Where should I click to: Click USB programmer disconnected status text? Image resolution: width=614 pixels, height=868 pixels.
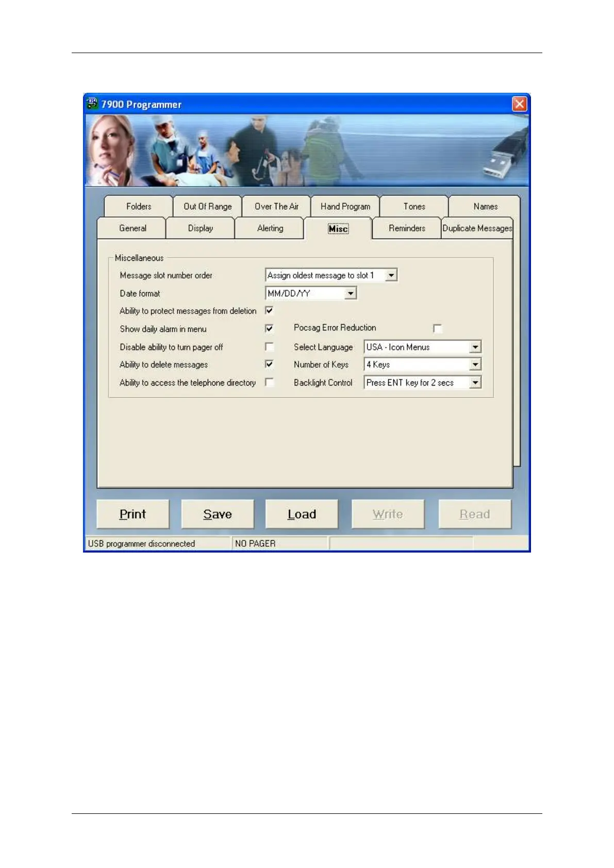point(141,543)
